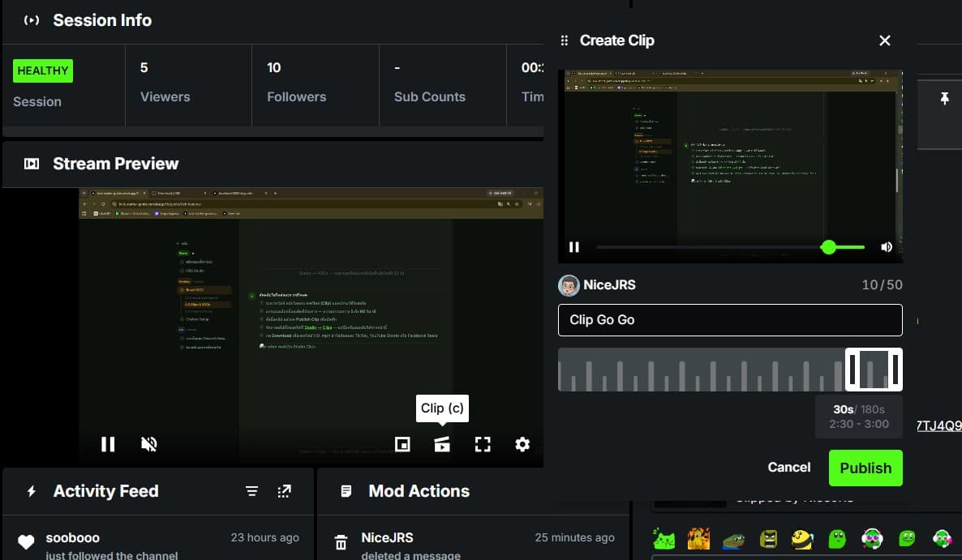Click the heart icon next to soobooo
The height and width of the screenshot is (560, 962).
pyautogui.click(x=26, y=541)
